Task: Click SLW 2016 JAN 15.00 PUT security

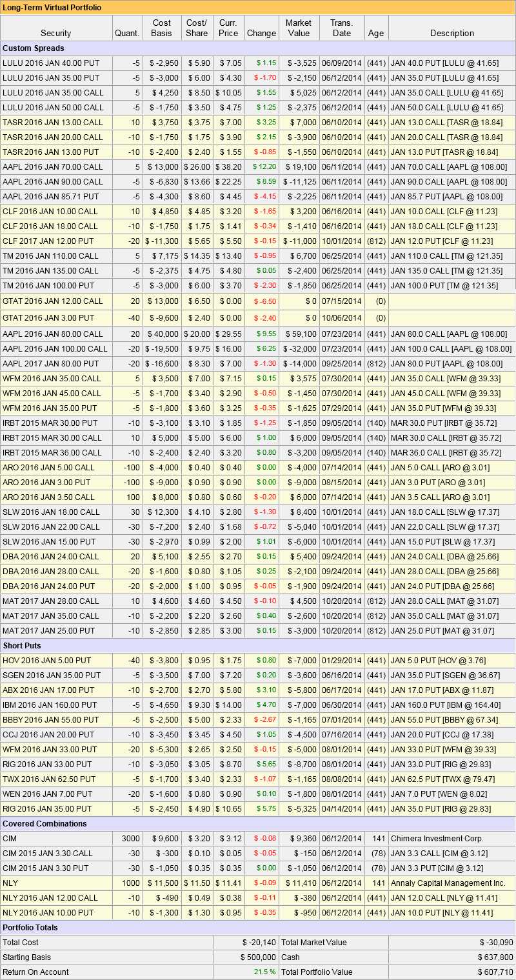Action: 50,542
